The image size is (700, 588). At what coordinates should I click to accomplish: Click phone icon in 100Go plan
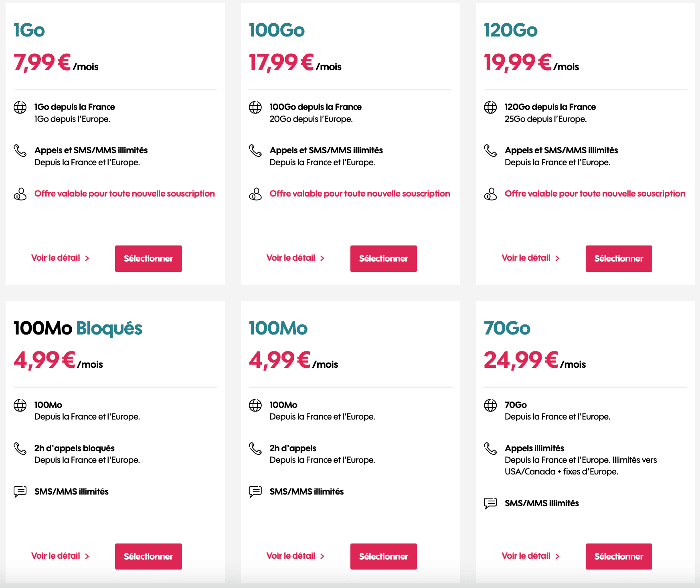255,151
